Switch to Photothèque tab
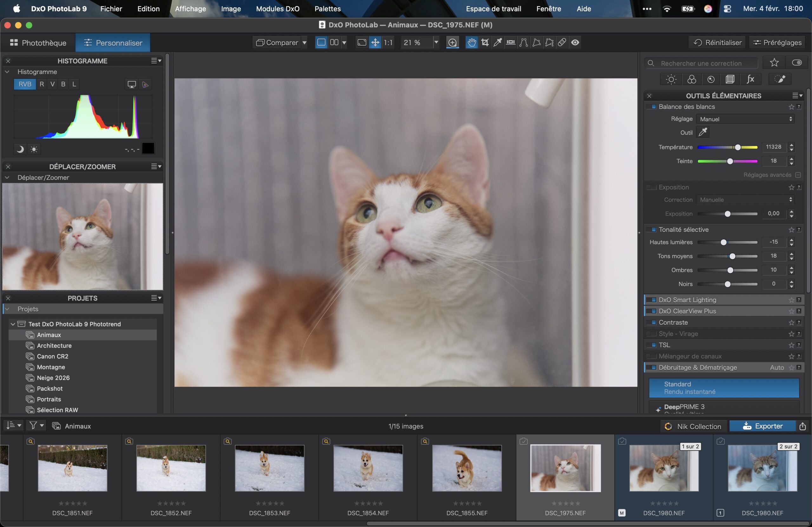 [x=38, y=42]
